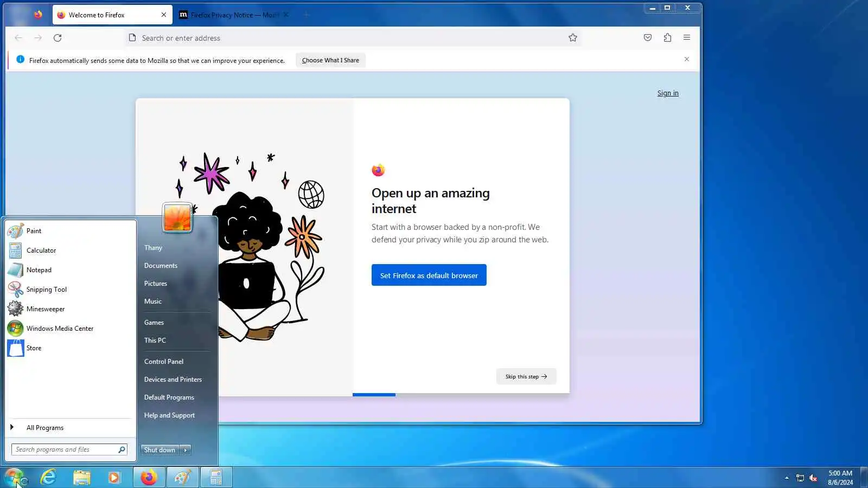Reload the current Firefox page
868x488 pixels.
coord(58,38)
